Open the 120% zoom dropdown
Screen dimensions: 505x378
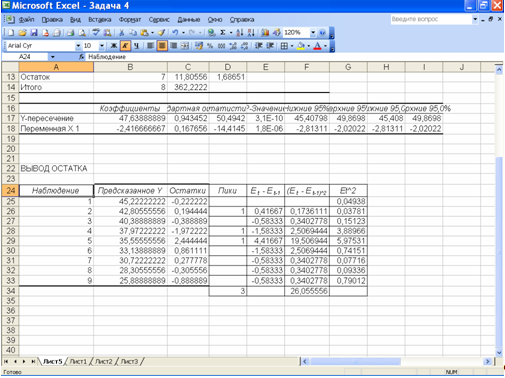click(313, 33)
